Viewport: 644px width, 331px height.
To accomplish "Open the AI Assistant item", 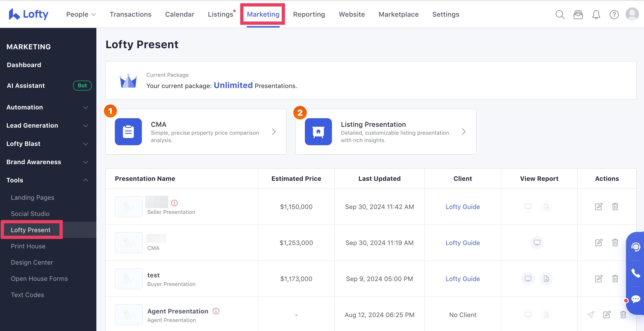I will [26, 86].
